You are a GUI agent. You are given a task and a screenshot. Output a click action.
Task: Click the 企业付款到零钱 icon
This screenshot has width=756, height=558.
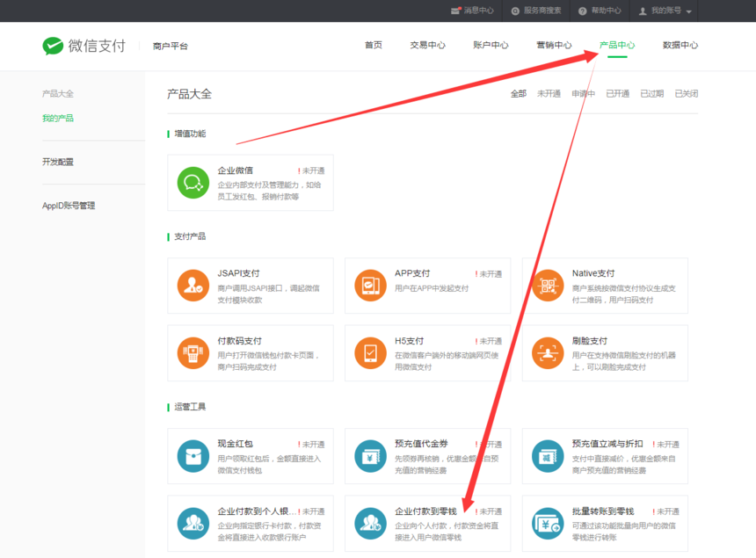click(x=370, y=524)
